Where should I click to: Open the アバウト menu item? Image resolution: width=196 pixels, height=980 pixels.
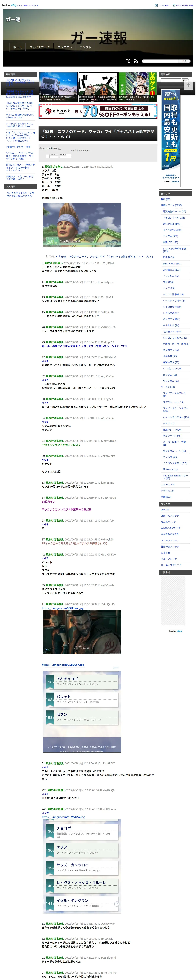coord(85,47)
